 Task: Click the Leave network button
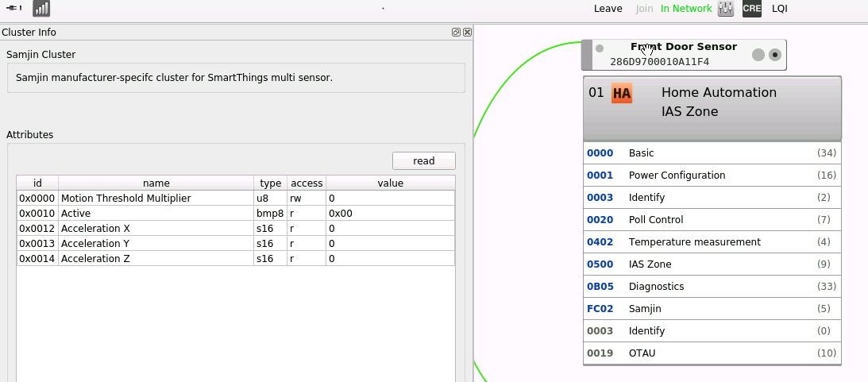(x=608, y=8)
